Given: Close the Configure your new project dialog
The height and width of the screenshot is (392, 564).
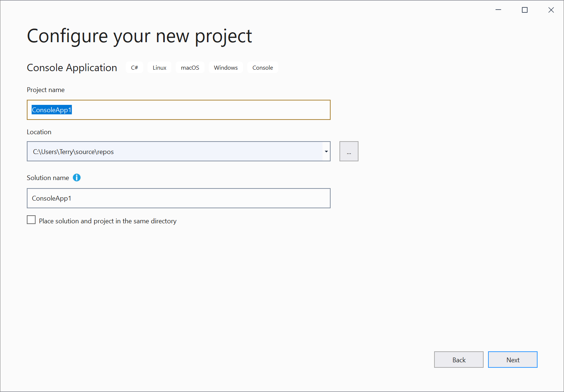Looking at the screenshot, I should (x=551, y=10).
